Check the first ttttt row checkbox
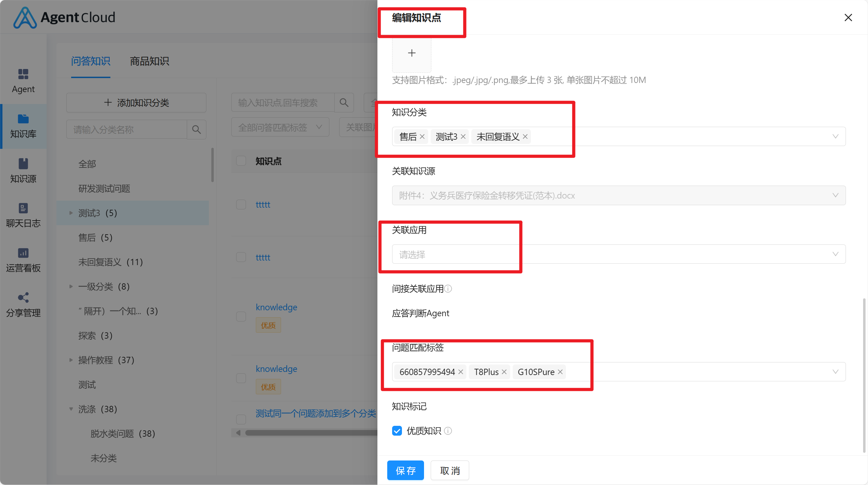This screenshot has height=485, width=868. [241, 205]
